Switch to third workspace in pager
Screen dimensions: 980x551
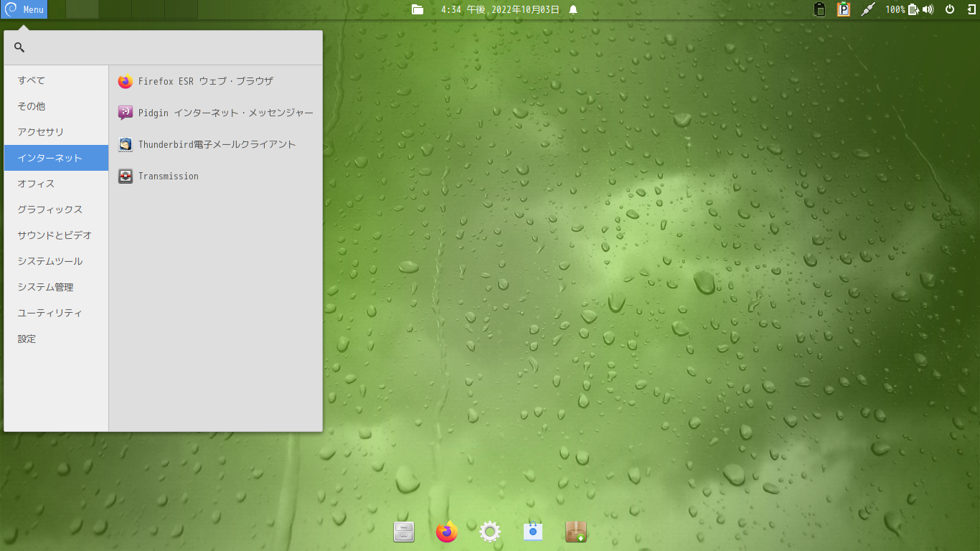point(148,9)
